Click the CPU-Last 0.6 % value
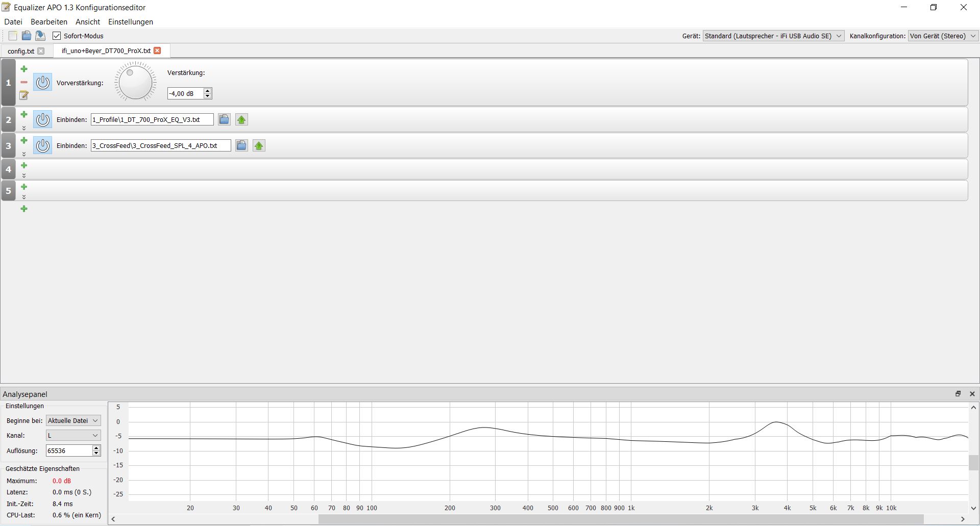 [x=77, y=515]
